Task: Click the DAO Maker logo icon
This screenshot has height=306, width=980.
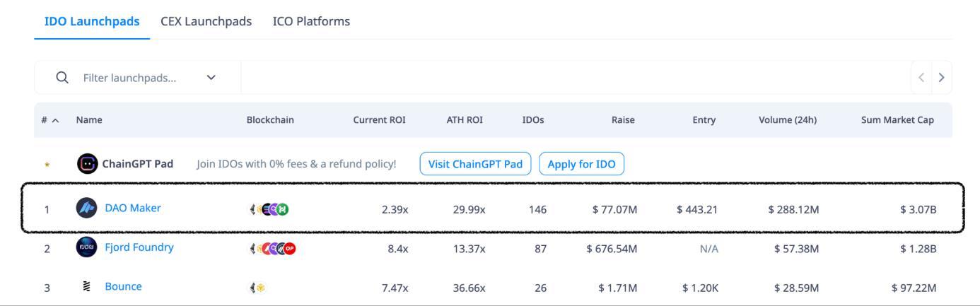Action: 86,208
